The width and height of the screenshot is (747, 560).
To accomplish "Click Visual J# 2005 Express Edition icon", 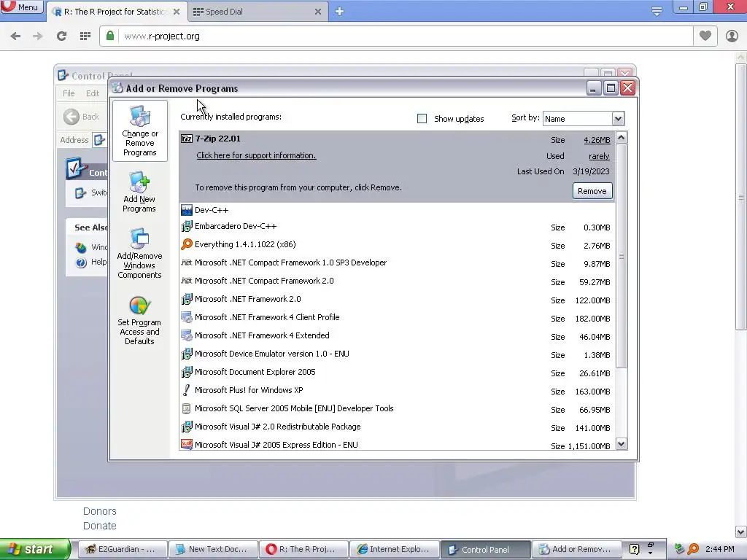I will (x=187, y=445).
